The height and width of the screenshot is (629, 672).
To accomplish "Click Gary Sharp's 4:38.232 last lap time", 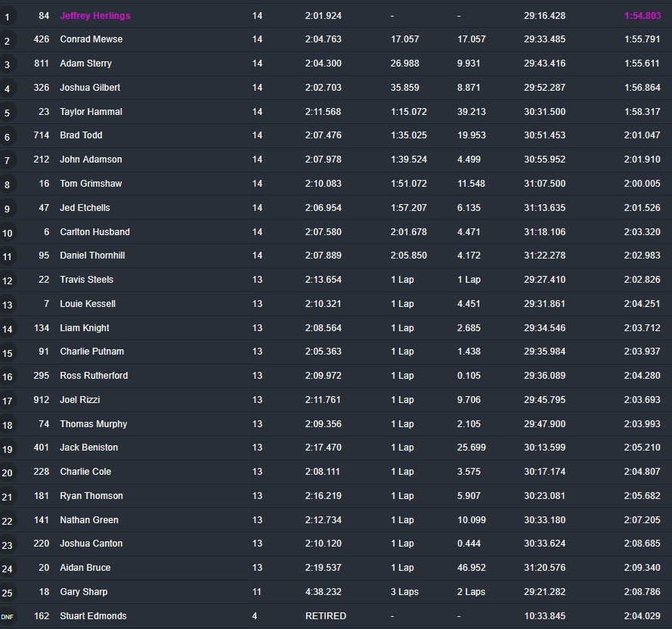I will 323,592.
